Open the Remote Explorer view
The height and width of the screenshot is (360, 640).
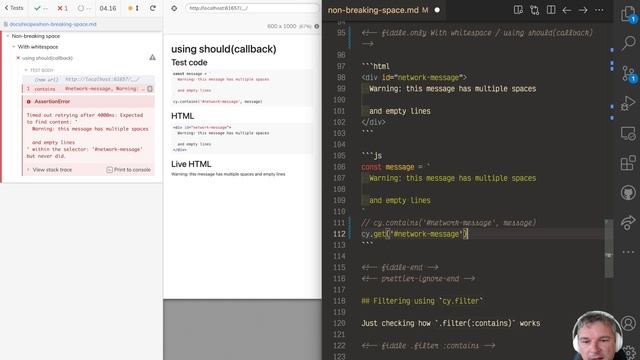tap(629, 133)
